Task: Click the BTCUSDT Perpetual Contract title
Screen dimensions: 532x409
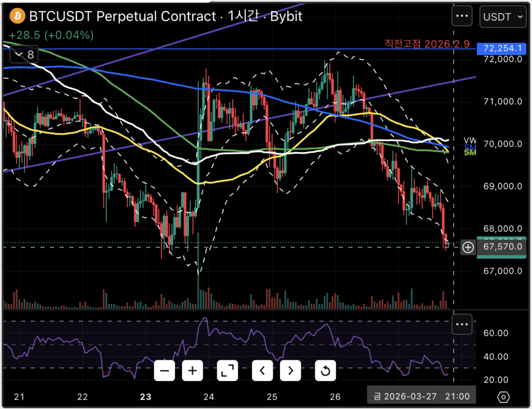Action: [x=122, y=17]
